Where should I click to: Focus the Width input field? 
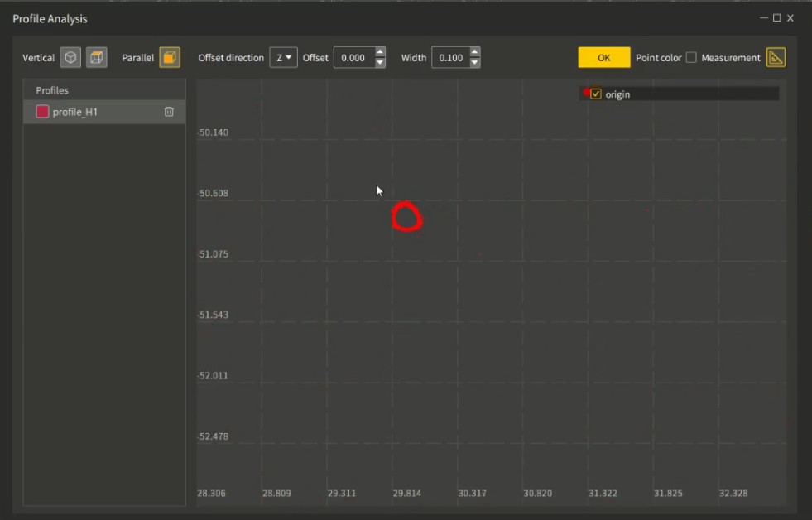(x=451, y=57)
